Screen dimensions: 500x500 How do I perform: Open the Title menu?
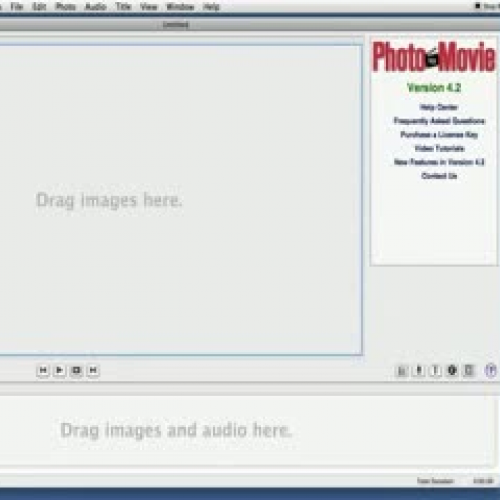123,7
